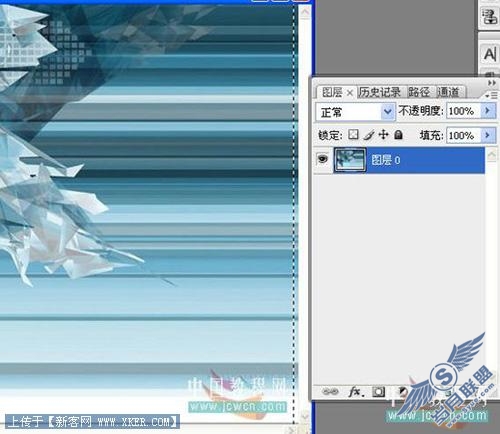Image resolution: width=500 pixels, height=434 pixels.
Task: Collapse panels with the double-arrow icon
Action: pyautogui.click(x=492, y=83)
